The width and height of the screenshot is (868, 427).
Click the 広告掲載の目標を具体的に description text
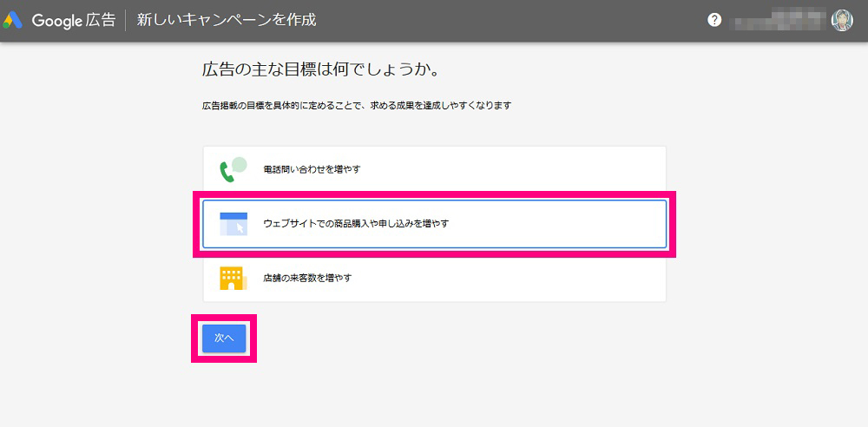point(357,105)
